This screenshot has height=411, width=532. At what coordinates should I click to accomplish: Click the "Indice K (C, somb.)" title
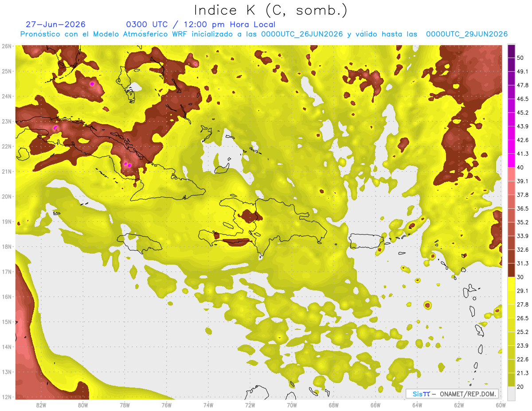271,10
